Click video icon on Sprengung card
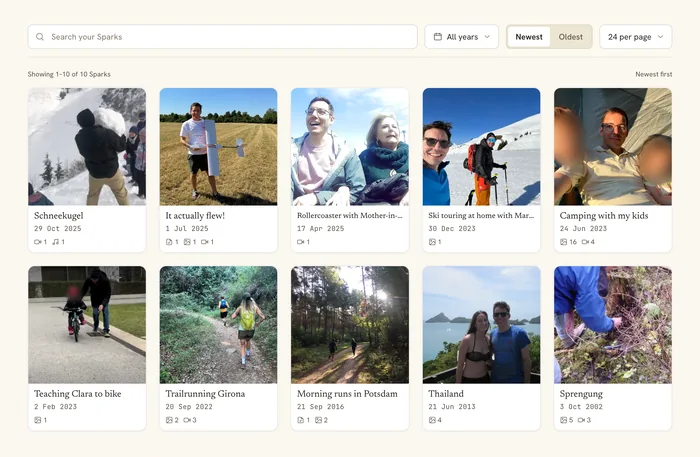 coord(581,420)
